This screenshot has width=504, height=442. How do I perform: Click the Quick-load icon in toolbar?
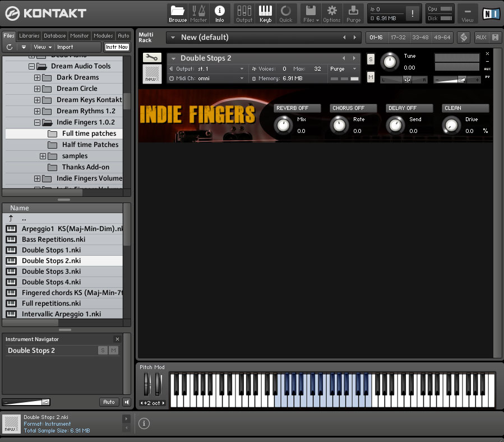[286, 13]
